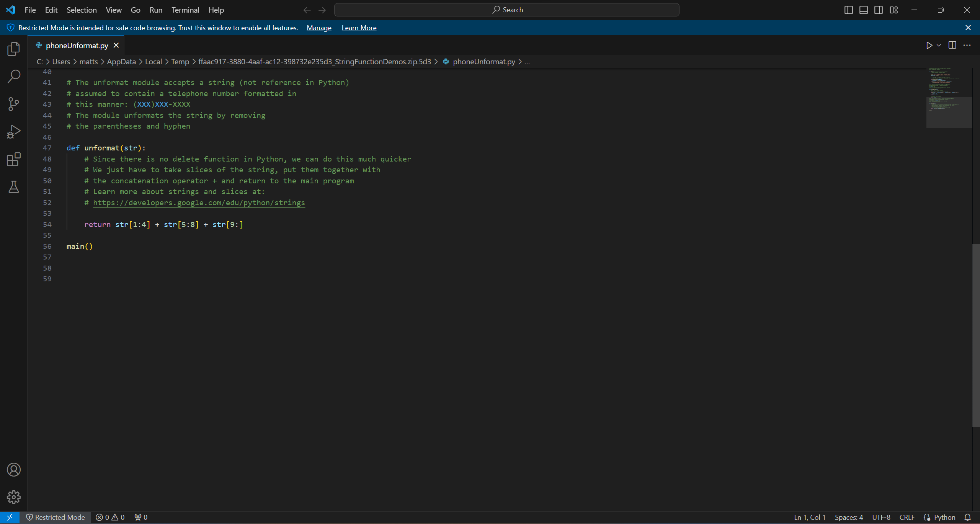Viewport: 980px width, 524px height.
Task: Place cursor on the return statement line
Action: 164,224
